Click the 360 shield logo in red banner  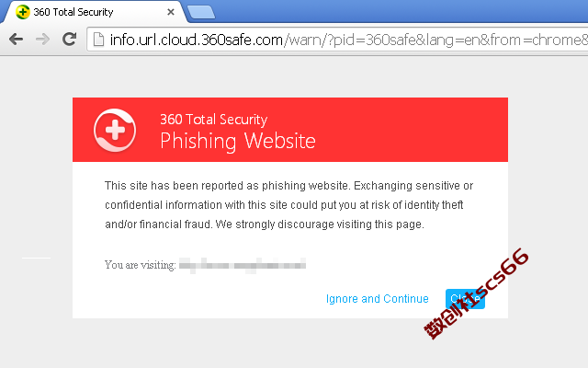pyautogui.click(x=115, y=131)
